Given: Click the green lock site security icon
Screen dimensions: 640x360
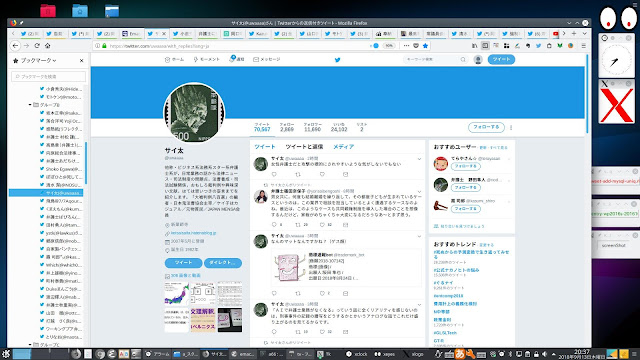Looking at the screenshot, I should [104, 46].
